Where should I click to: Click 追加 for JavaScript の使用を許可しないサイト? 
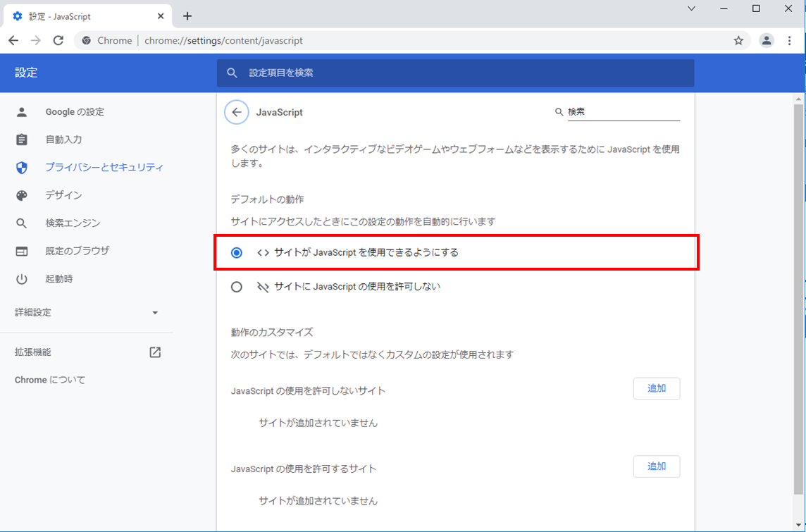click(657, 388)
